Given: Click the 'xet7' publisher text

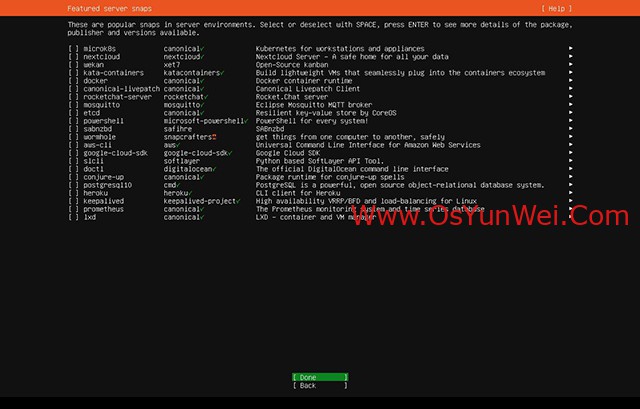Looking at the screenshot, I should [x=172, y=64].
